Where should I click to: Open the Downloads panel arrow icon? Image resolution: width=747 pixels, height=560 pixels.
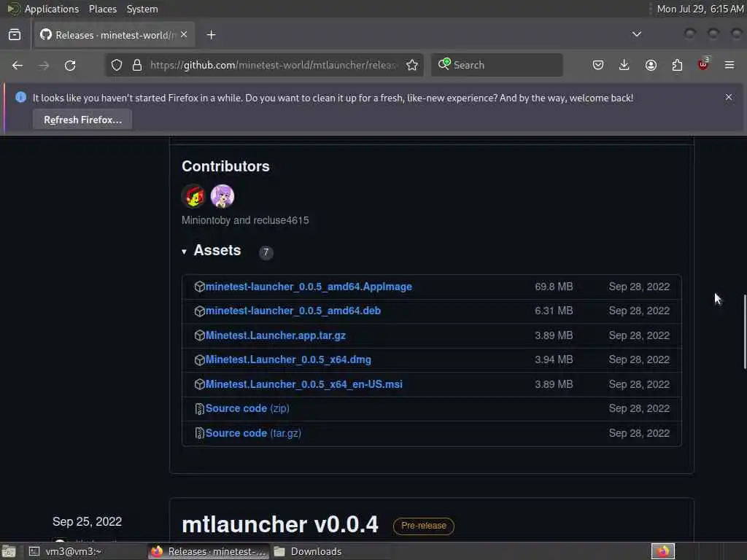[x=624, y=65]
